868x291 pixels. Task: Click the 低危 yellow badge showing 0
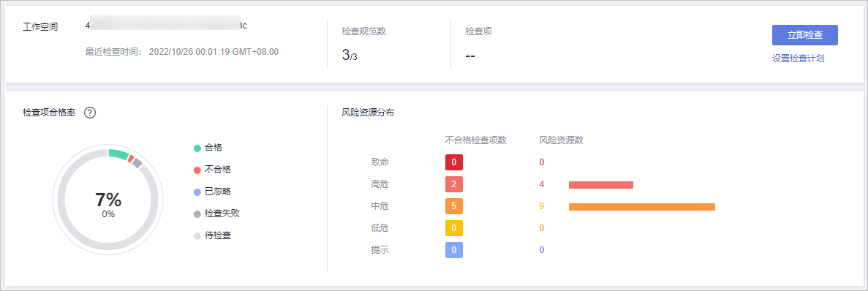(454, 228)
